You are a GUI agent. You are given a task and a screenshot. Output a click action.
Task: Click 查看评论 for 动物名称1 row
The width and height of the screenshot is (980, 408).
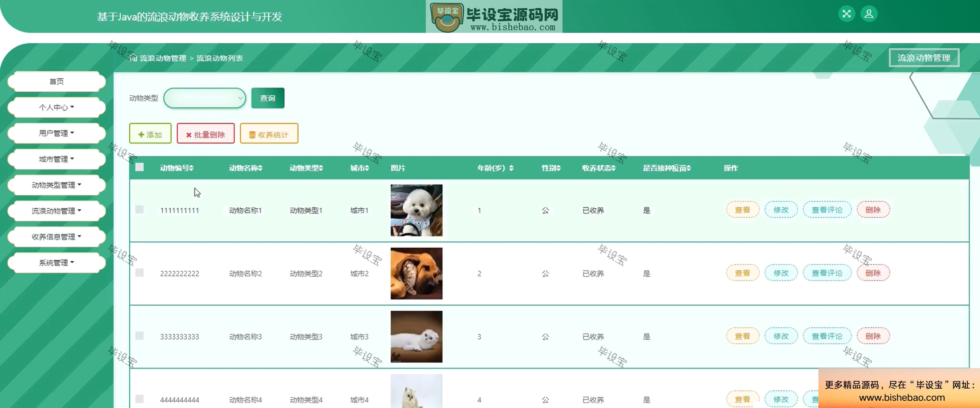click(827, 209)
